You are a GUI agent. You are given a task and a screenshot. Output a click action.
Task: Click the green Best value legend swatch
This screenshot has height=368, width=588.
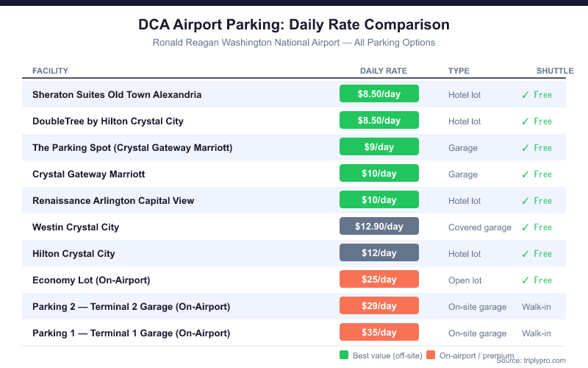(x=344, y=355)
